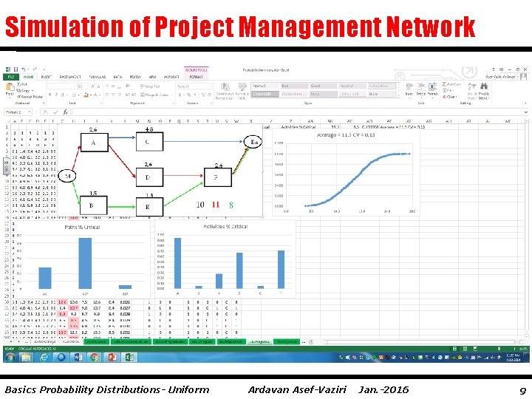Open the FILE tab
532x399 pixels.
tap(11, 77)
